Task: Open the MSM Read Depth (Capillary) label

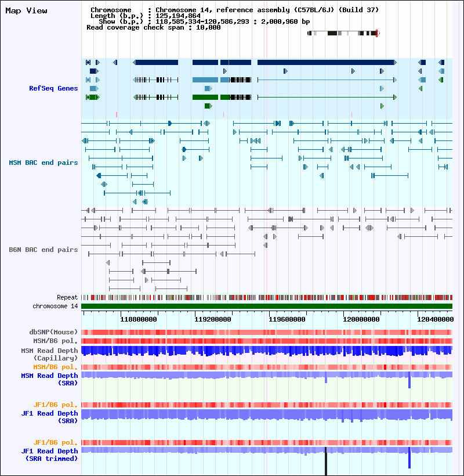Action: coord(49,354)
